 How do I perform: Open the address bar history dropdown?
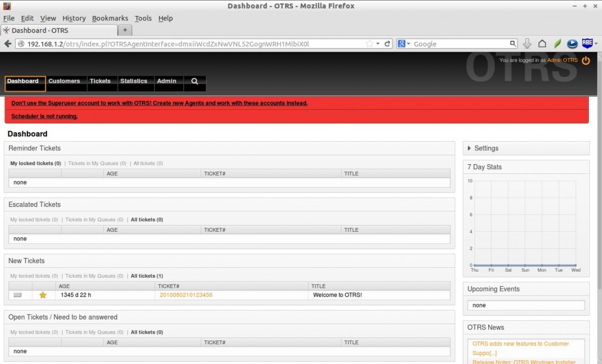(x=378, y=43)
